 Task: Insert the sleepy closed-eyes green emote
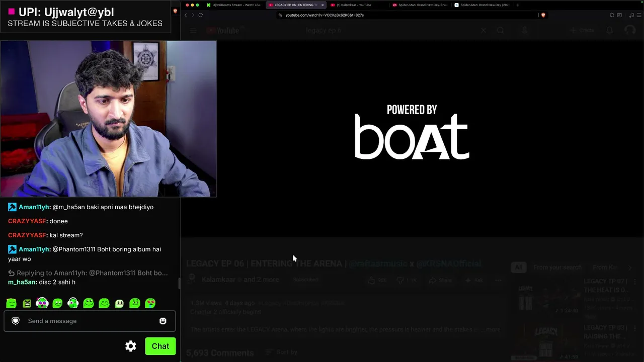11,303
